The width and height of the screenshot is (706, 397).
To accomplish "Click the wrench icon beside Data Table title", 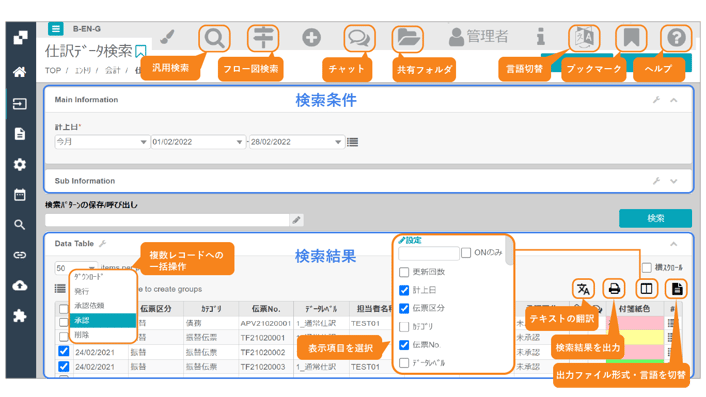I will click(x=103, y=244).
